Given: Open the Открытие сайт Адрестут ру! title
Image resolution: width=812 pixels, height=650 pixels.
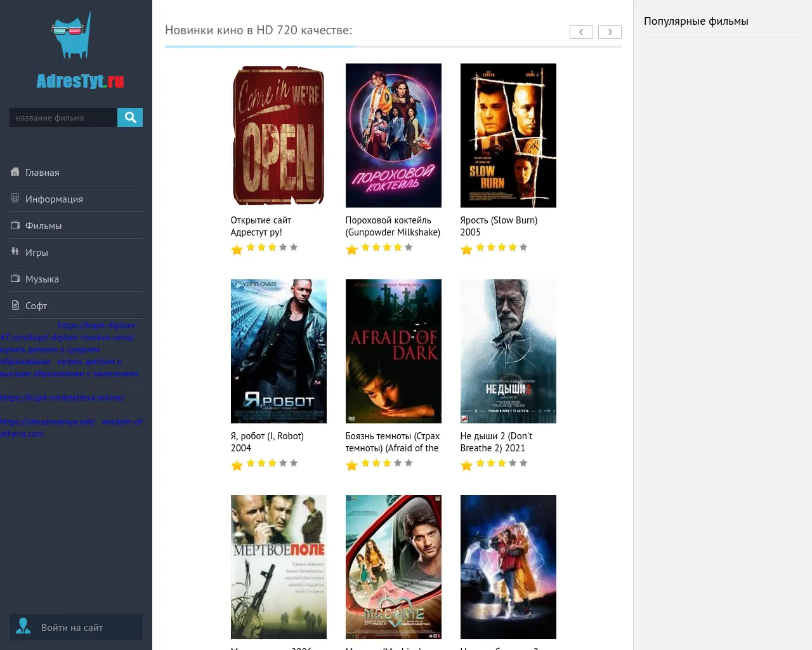Looking at the screenshot, I should 261,226.
